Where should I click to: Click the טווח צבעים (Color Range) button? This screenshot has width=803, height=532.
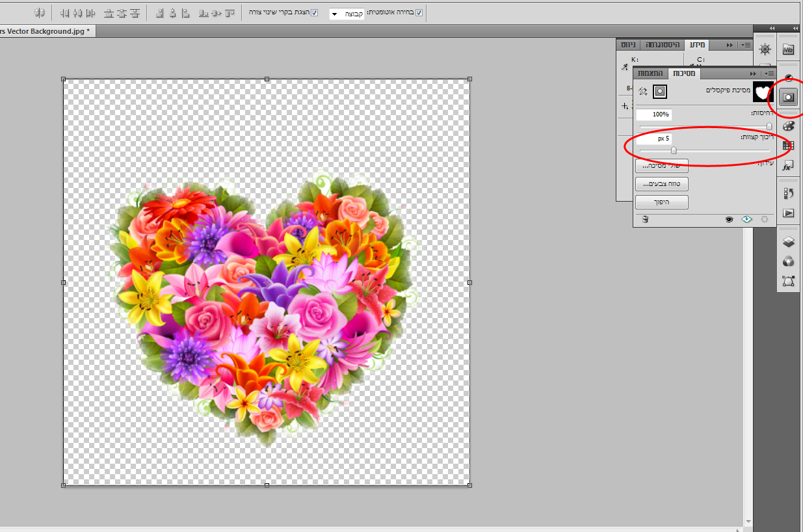pos(662,184)
